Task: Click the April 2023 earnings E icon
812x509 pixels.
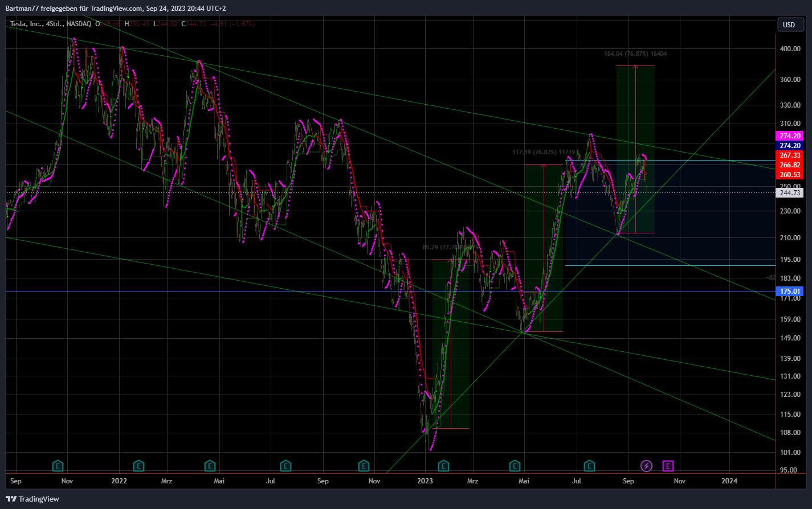Action: pyautogui.click(x=515, y=466)
